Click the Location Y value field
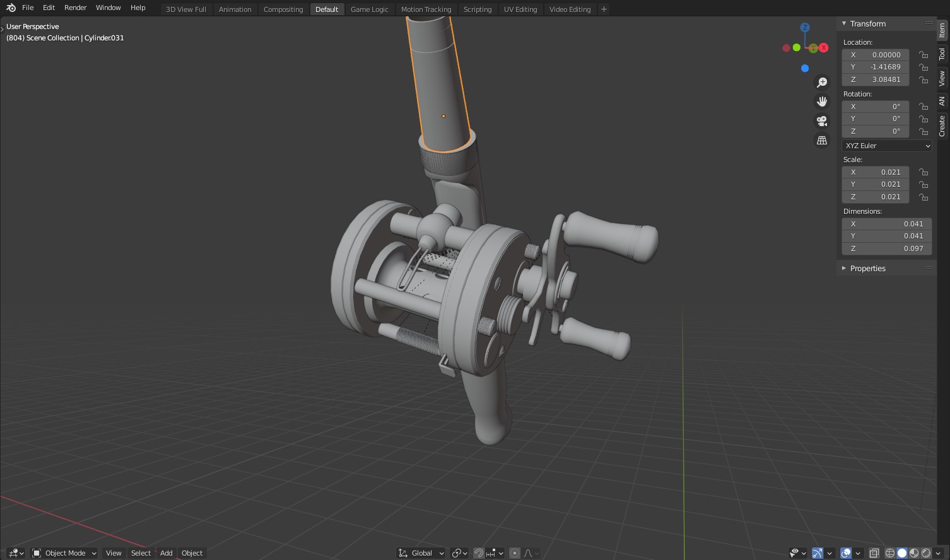This screenshot has width=950, height=560. click(x=876, y=67)
